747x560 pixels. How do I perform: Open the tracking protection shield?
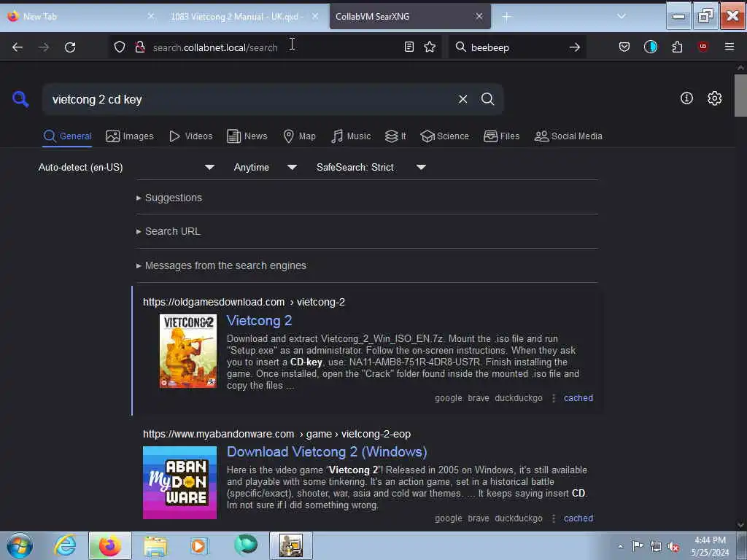click(x=120, y=47)
